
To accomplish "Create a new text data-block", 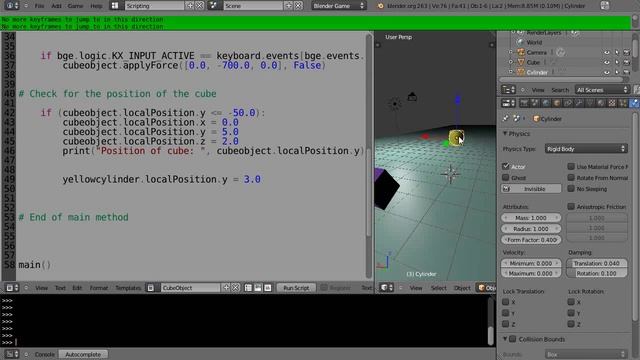I will [226, 288].
